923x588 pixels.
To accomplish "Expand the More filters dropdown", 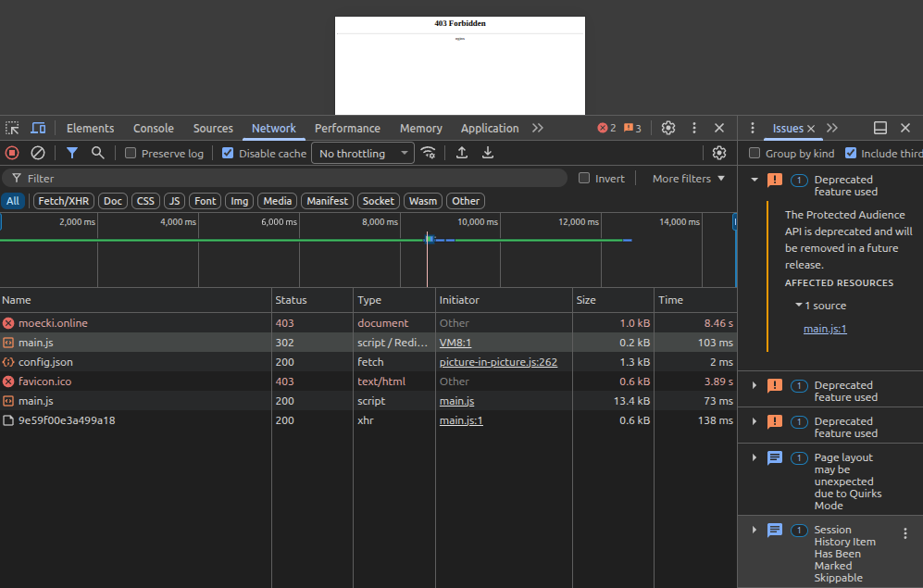I will (688, 179).
